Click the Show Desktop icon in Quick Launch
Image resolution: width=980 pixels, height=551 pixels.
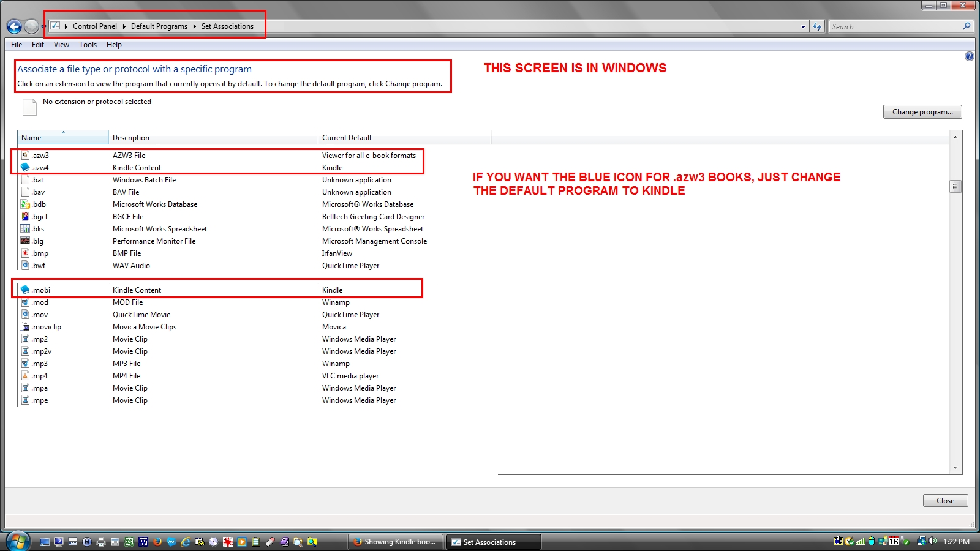45,542
